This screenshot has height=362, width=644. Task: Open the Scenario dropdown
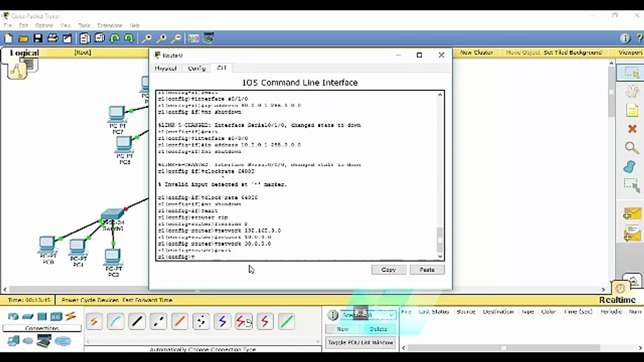(x=368, y=315)
